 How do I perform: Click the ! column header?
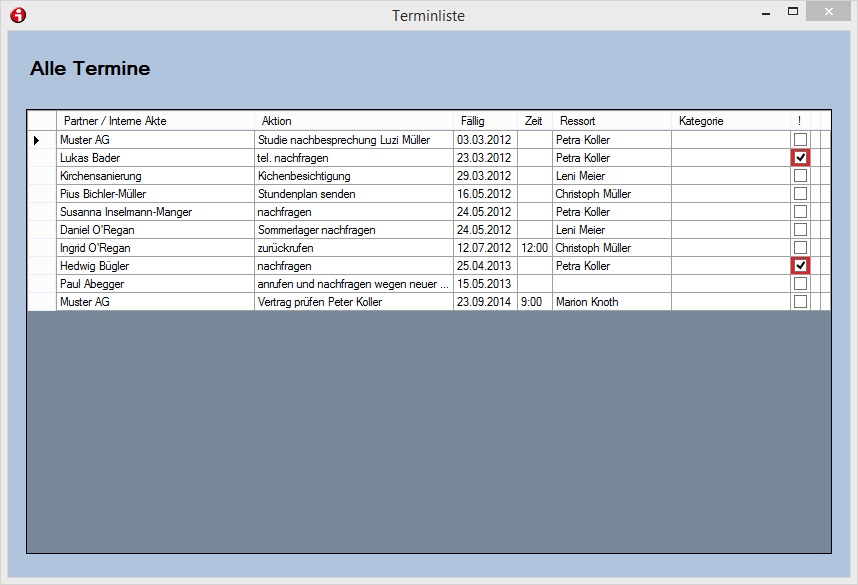800,120
